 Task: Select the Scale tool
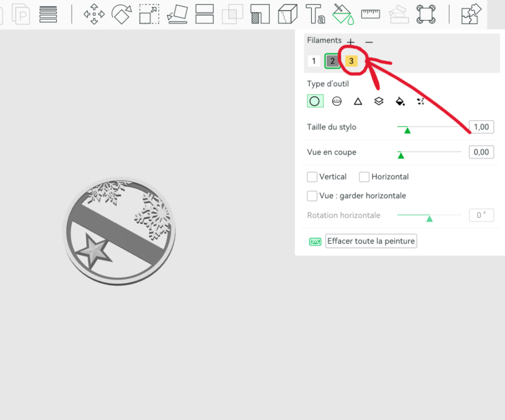[149, 14]
